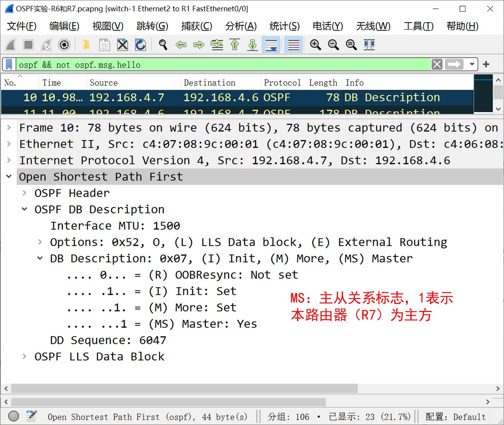Click the stop capture square icon
The image size is (504, 425).
tap(28, 45)
